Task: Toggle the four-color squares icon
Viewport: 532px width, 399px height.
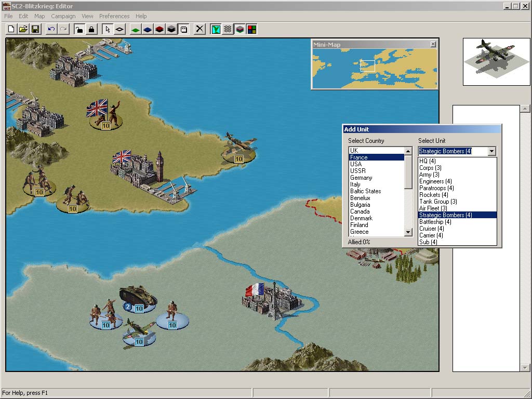Action: click(x=251, y=29)
